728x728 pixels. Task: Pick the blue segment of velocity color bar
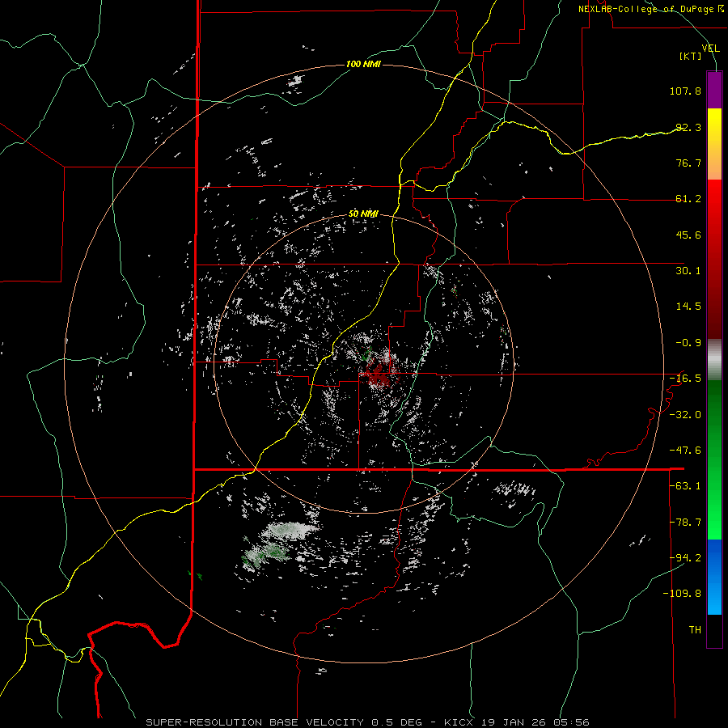(714, 577)
